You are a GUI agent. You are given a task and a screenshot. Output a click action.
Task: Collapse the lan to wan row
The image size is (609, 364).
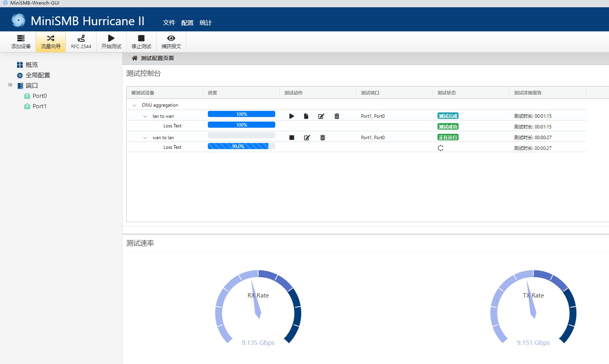click(145, 116)
